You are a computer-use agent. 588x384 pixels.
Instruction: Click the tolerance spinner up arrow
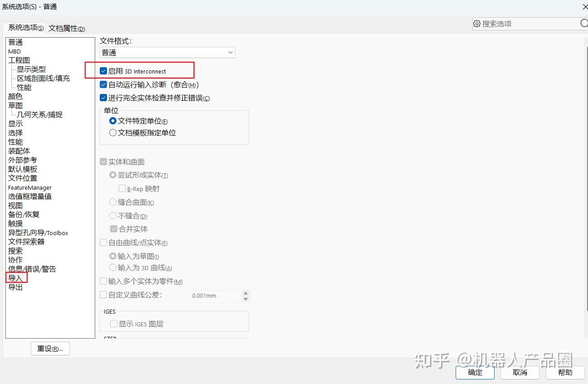245,293
